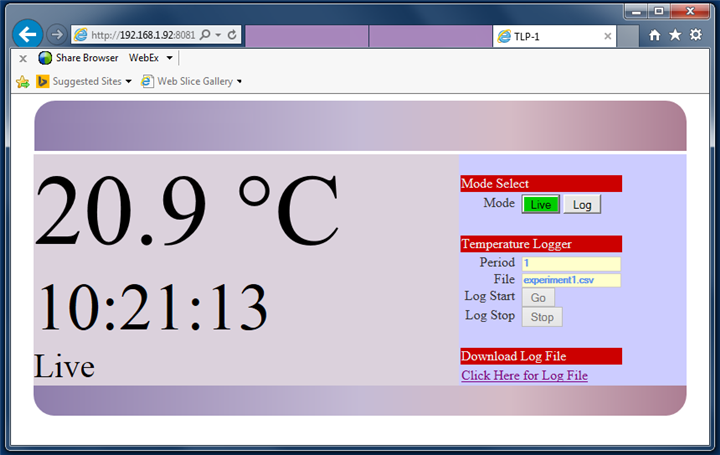Go back with the browser Back arrow
The height and width of the screenshot is (455, 720).
tap(28, 34)
